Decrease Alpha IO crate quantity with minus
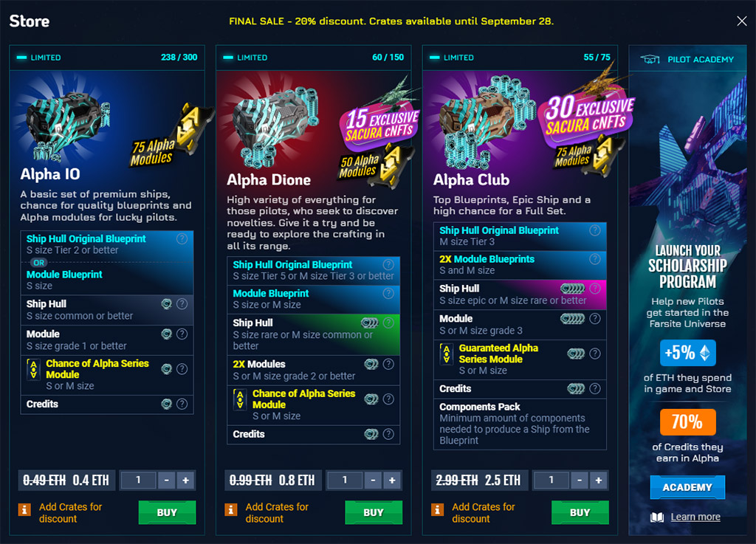Viewport: 756px width, 544px height. (x=166, y=481)
